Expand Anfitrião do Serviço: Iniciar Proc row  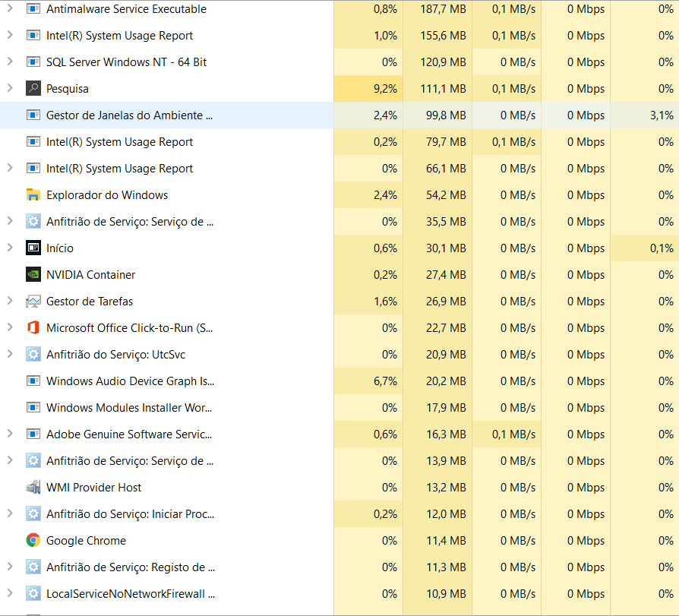[10, 513]
